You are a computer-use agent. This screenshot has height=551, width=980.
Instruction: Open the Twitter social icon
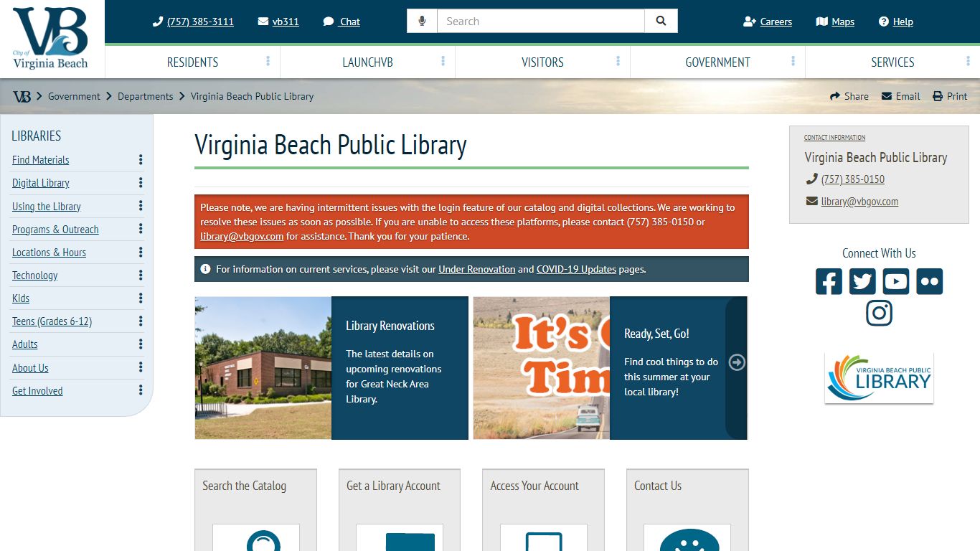862,281
